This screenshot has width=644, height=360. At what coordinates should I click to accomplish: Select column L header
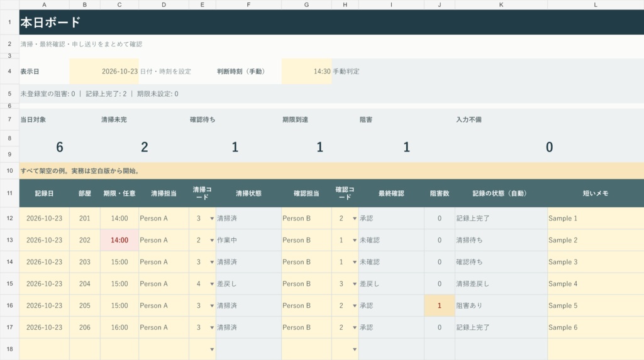(596, 4)
